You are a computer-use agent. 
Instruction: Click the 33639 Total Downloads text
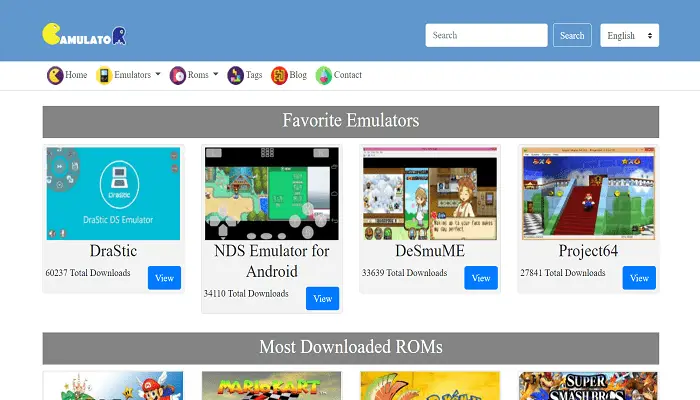404,273
